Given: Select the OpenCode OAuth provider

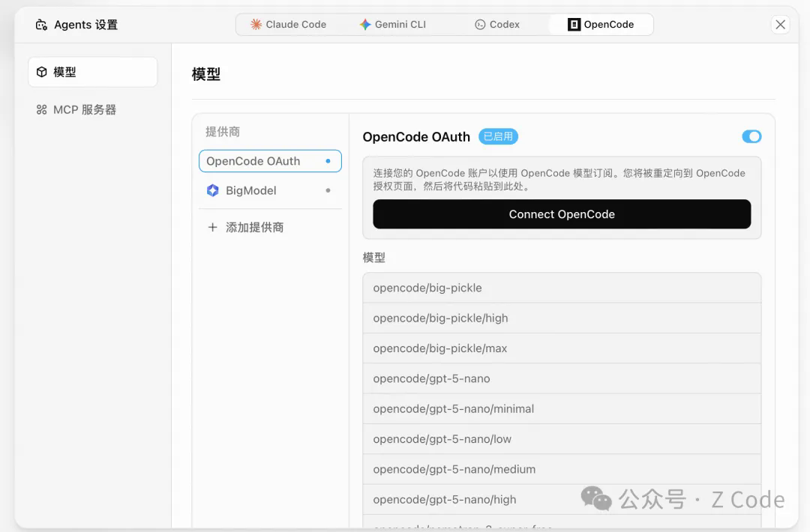Looking at the screenshot, I should click(x=270, y=161).
